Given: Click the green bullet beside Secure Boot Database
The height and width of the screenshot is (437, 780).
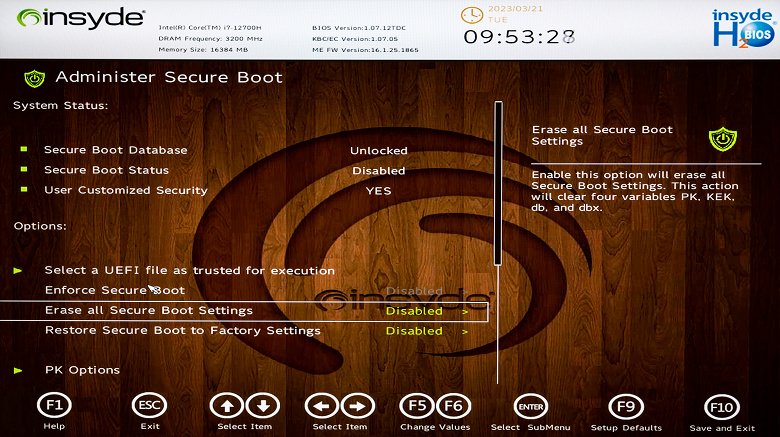Looking at the screenshot, I should 23,149.
